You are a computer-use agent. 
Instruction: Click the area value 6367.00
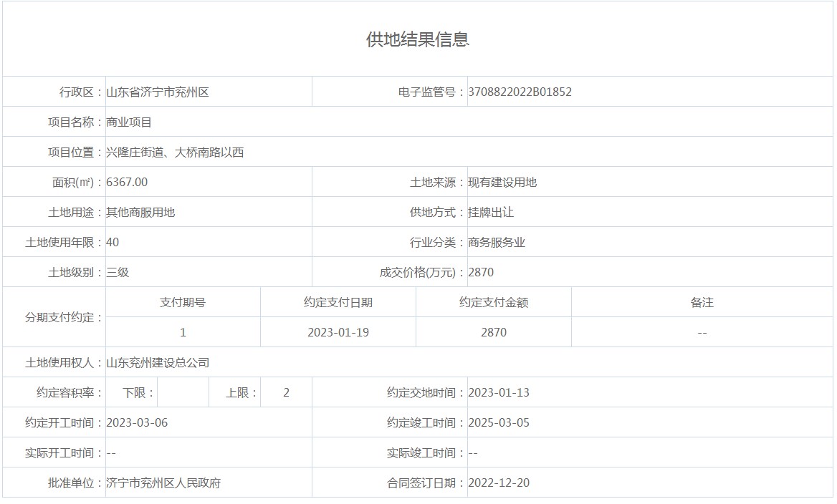(x=127, y=182)
